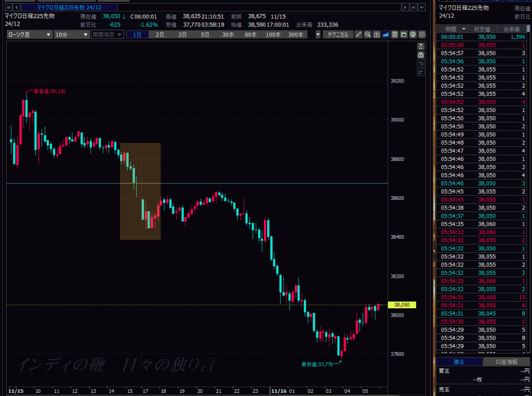
Task: Click the save chart icon
Action: [395, 34]
